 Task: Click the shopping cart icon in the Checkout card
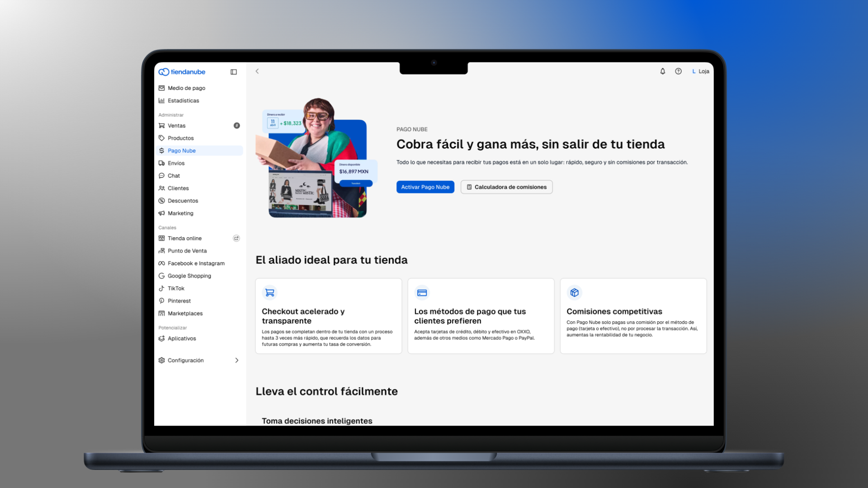tap(270, 293)
